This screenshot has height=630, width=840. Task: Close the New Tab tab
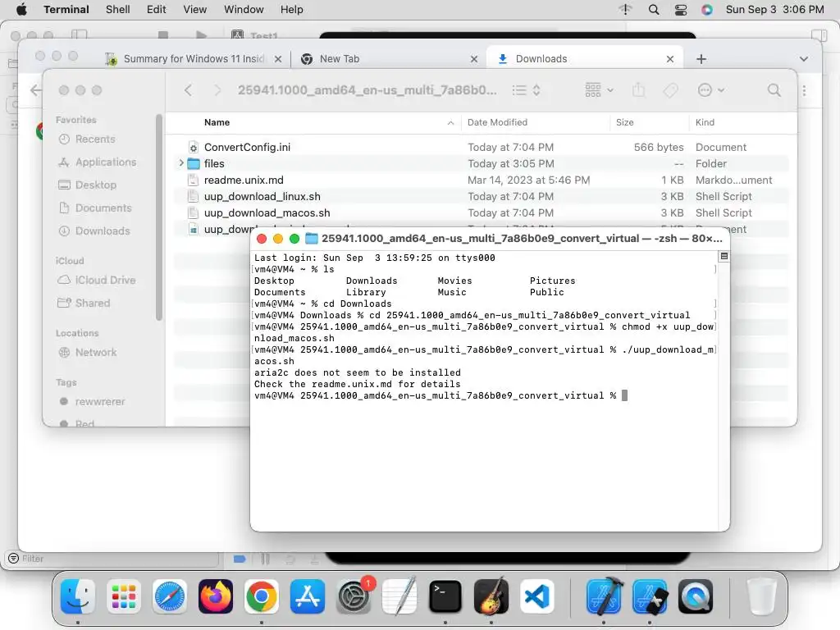[x=474, y=59]
